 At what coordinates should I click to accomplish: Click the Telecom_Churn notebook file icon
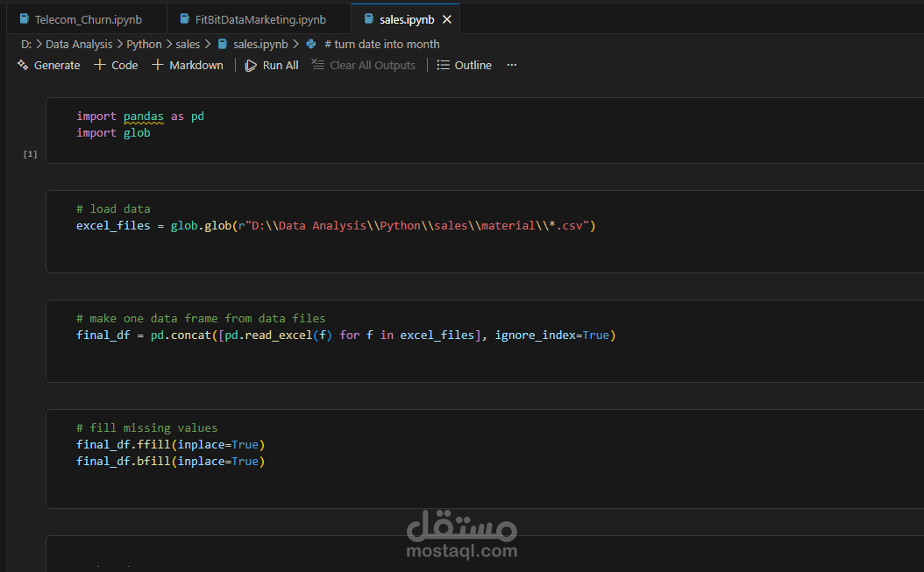[x=25, y=19]
